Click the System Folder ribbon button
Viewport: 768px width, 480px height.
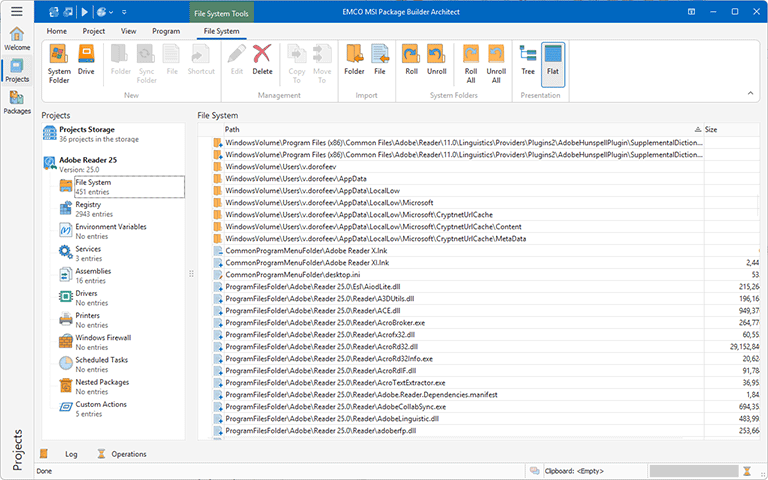(59, 62)
